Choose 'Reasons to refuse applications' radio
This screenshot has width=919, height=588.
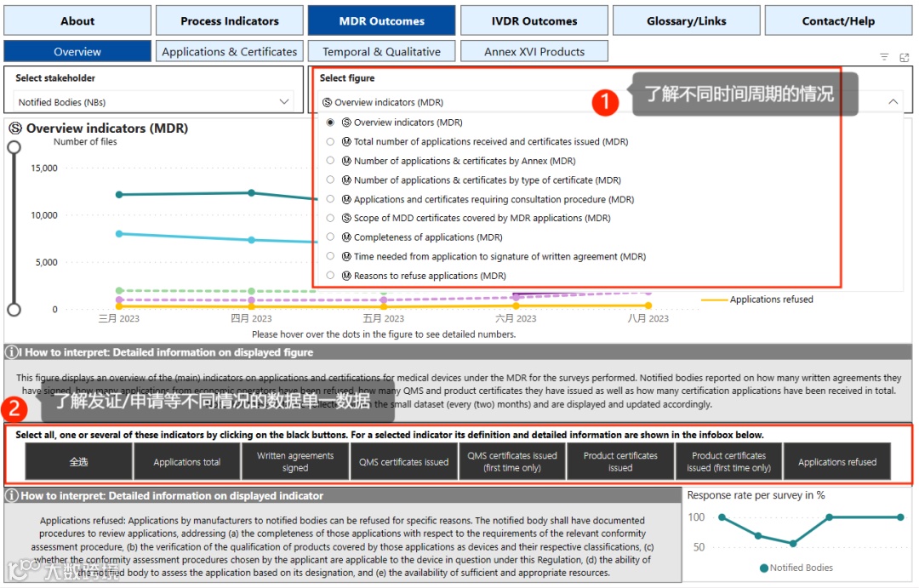(330, 276)
